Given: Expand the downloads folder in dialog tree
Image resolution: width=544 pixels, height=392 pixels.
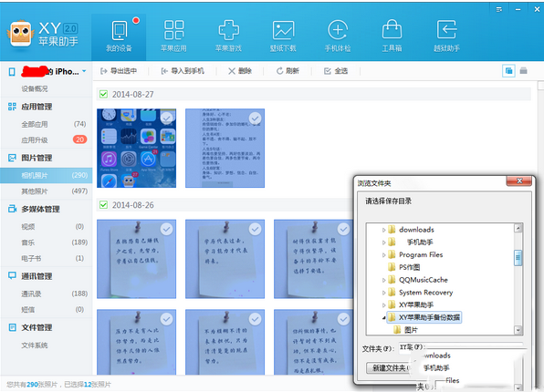Looking at the screenshot, I should click(383, 230).
